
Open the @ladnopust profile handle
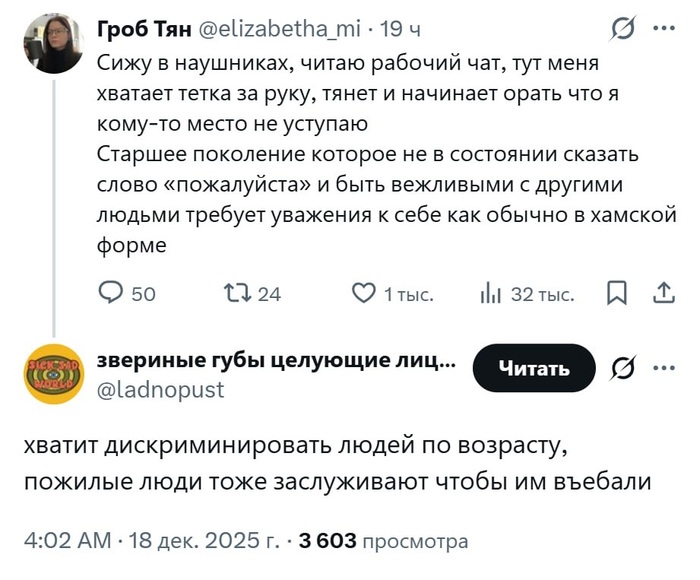click(161, 390)
